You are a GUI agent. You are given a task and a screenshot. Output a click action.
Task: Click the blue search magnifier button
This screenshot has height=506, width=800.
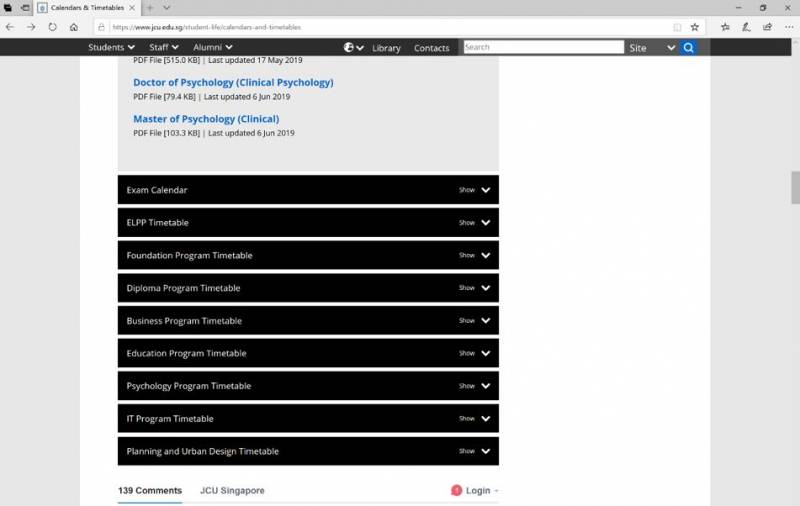[x=688, y=47]
